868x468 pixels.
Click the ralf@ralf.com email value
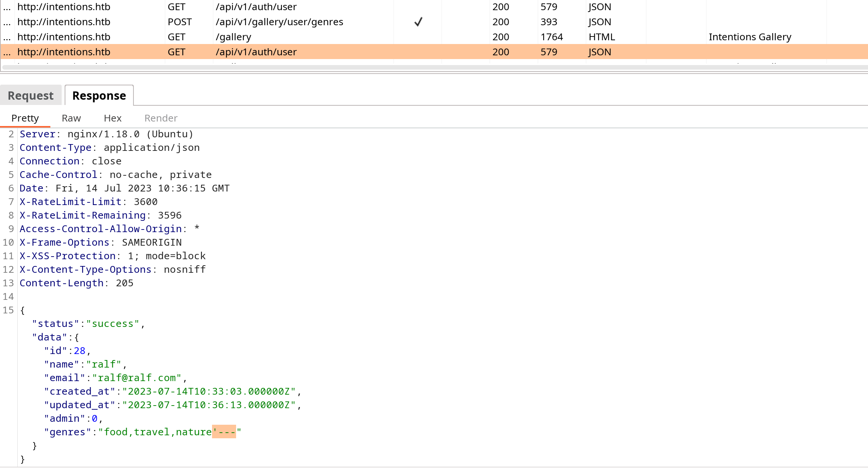[x=137, y=378]
